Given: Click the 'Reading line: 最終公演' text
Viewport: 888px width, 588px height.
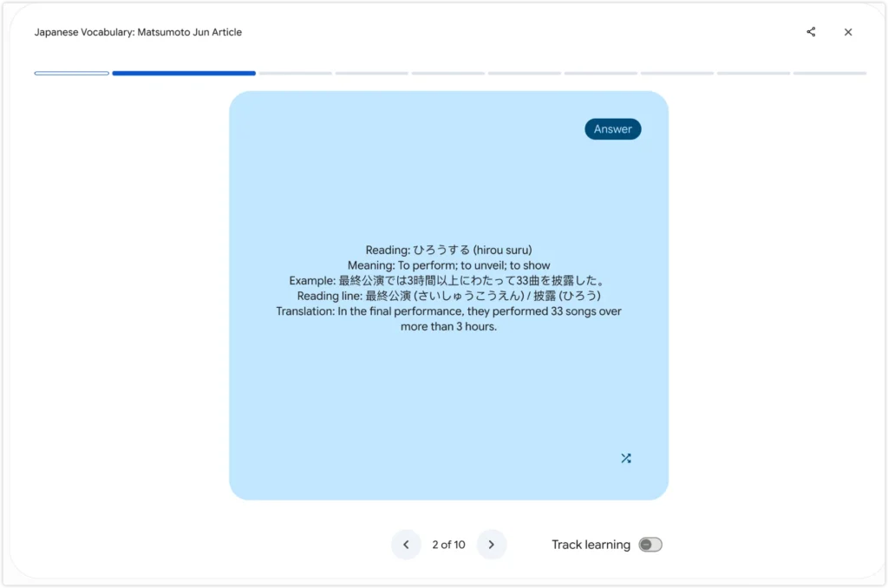Looking at the screenshot, I should tap(448, 296).
